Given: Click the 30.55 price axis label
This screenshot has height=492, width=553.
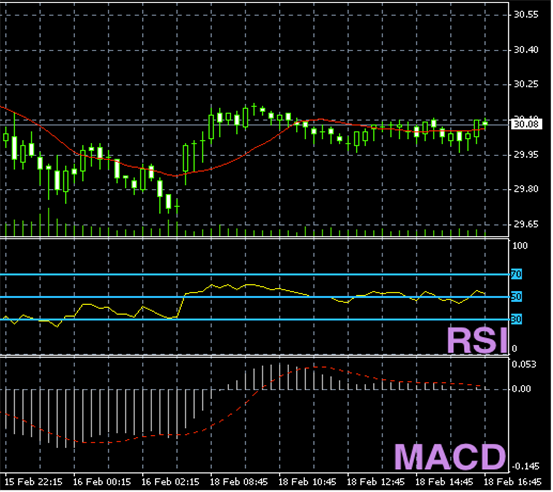Looking at the screenshot, I should (526, 15).
